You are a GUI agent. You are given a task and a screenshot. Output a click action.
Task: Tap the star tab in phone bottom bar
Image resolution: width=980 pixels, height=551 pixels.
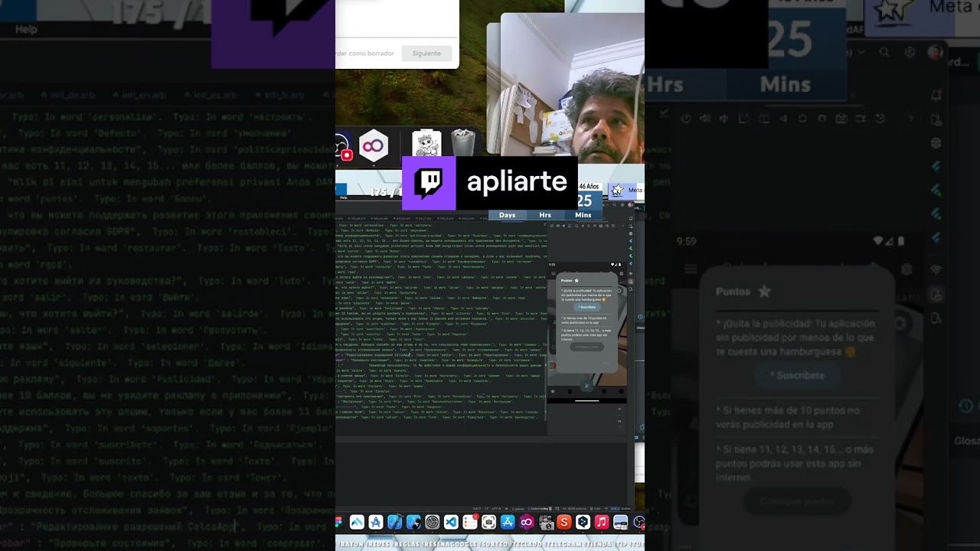pos(553,391)
